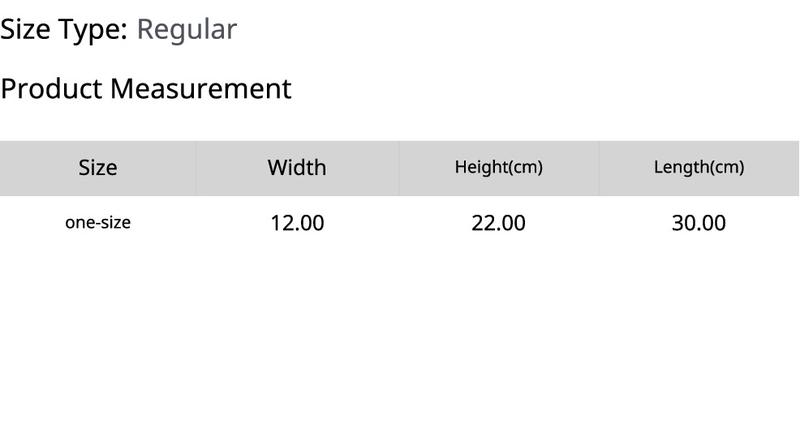Click the word Type in Size Type

tap(93, 29)
